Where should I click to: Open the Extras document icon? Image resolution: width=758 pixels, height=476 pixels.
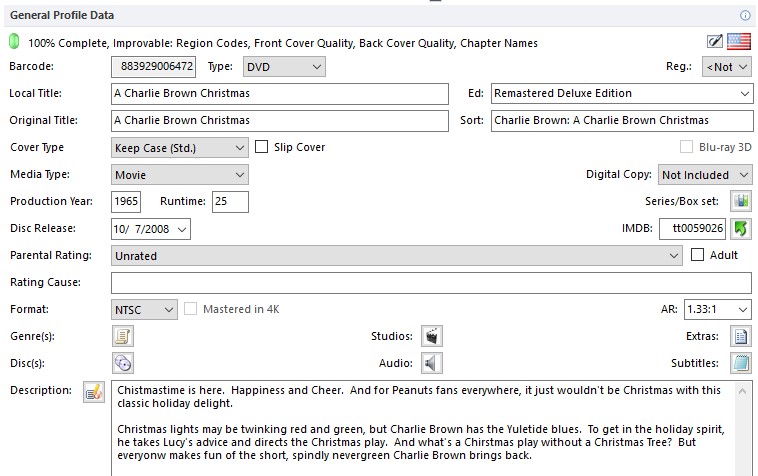(x=741, y=336)
